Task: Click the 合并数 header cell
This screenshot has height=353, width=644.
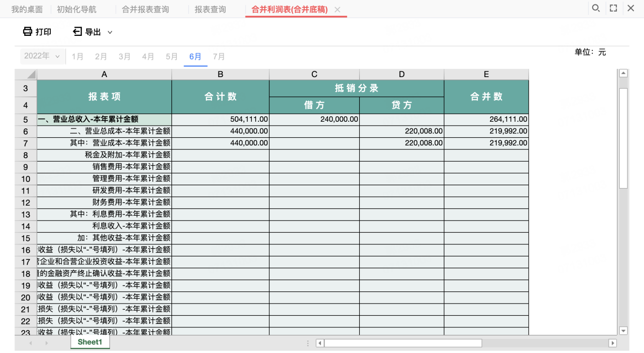Action: (486, 97)
